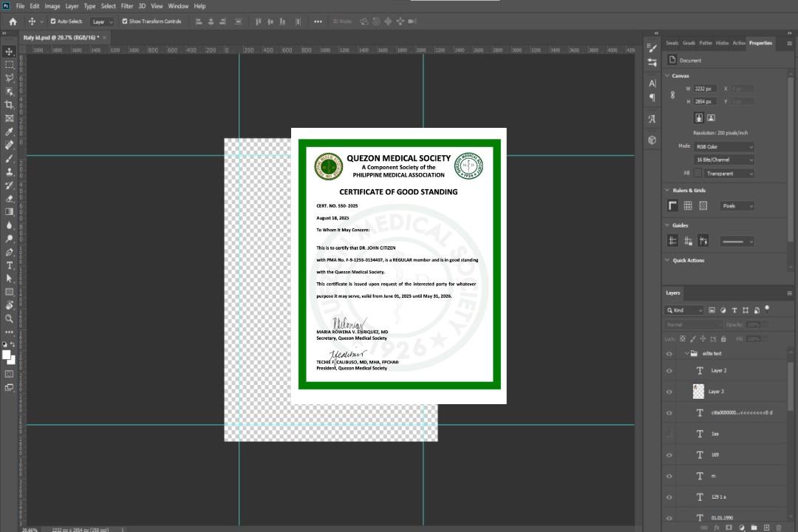
Task: Open the Window menu
Action: (x=178, y=6)
